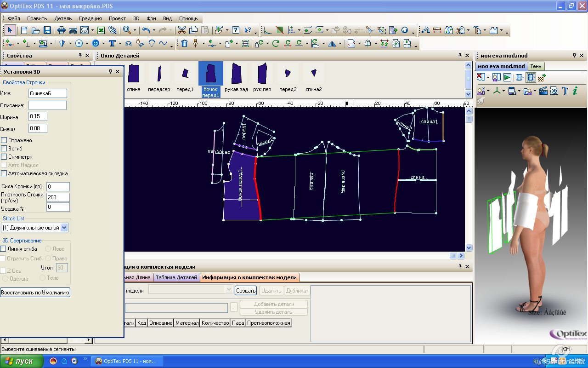588x368 pixels.
Task: Click the Save floppy disk icon
Action: 47,30
